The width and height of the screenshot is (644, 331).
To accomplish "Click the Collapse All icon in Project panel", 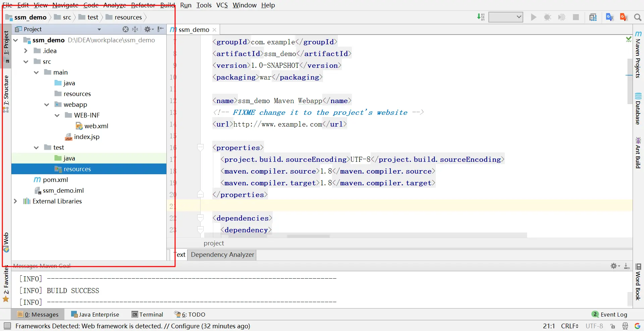I will (x=135, y=29).
